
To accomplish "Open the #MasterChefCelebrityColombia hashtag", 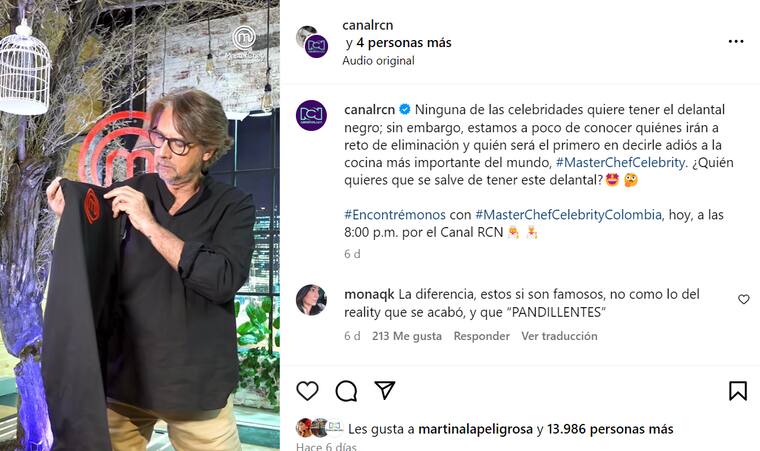I will (569, 214).
